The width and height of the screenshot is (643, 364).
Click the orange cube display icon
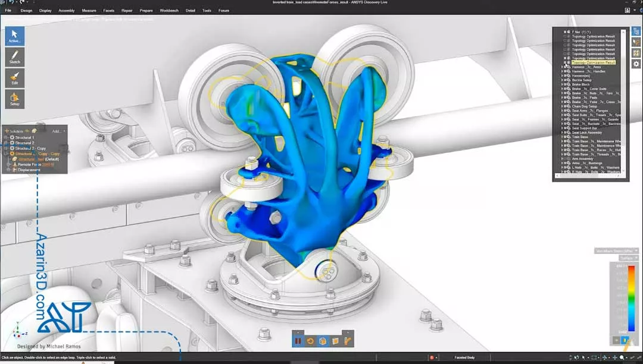click(x=322, y=341)
